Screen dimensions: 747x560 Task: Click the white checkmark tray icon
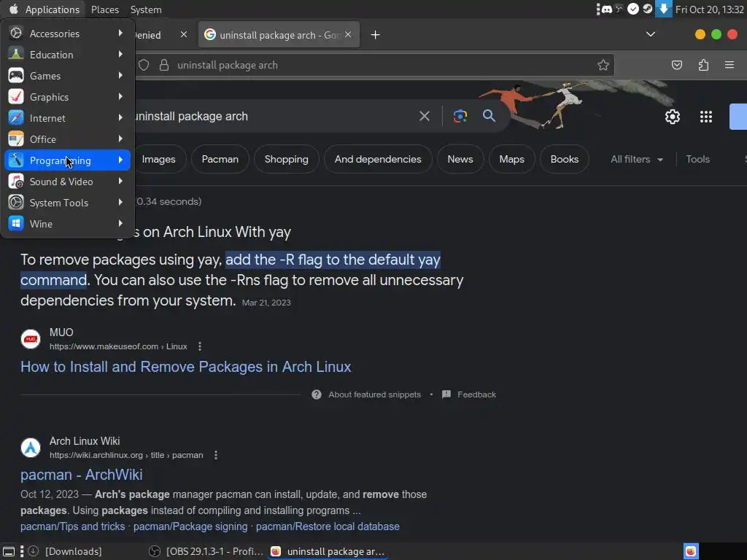(632, 9)
